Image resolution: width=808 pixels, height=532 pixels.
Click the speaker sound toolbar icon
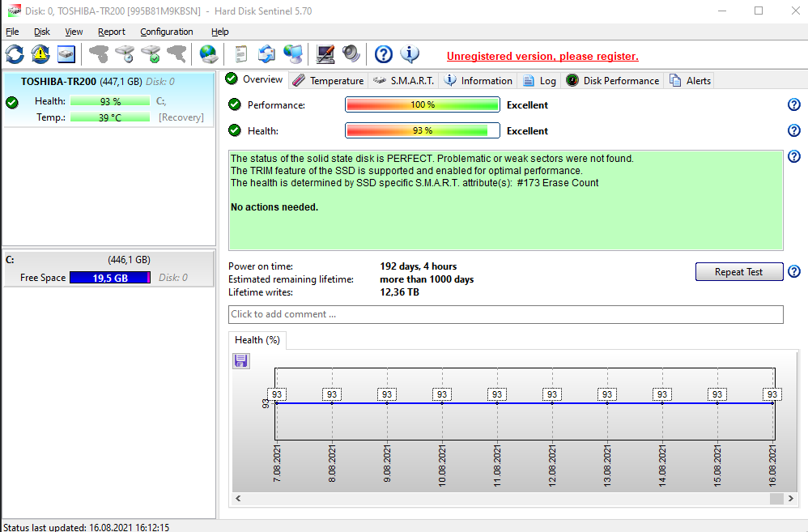click(351, 54)
